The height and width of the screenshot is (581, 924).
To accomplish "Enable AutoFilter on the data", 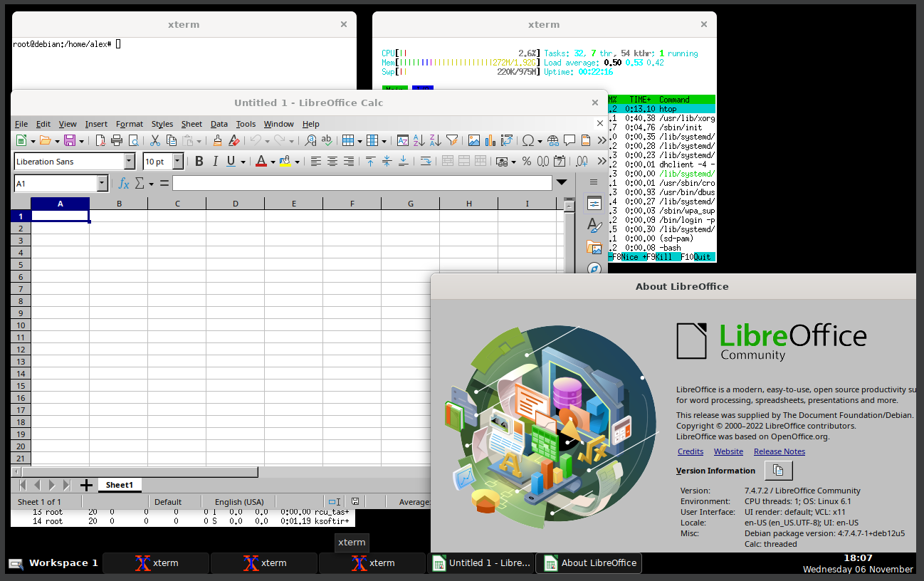I will 453,140.
